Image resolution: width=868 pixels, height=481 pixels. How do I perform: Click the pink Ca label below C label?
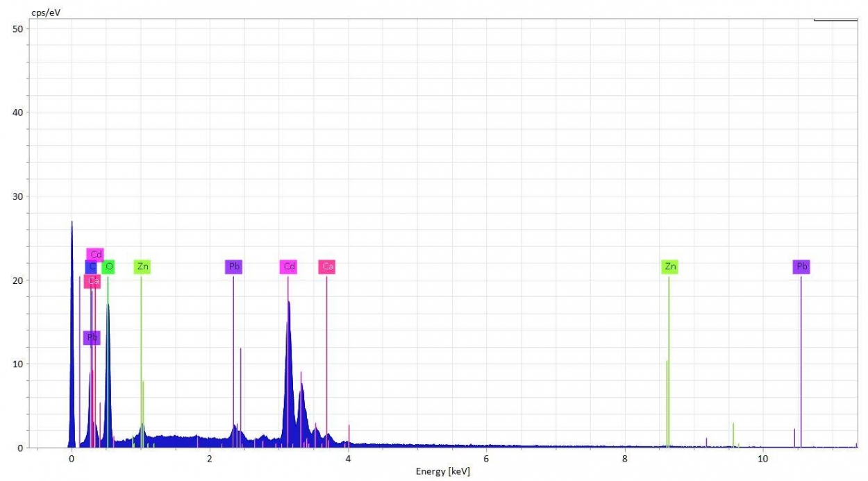point(92,281)
